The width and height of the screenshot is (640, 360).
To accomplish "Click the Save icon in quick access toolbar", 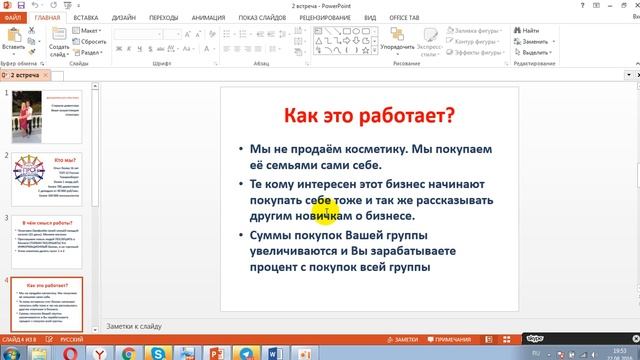I will click(x=21, y=5).
